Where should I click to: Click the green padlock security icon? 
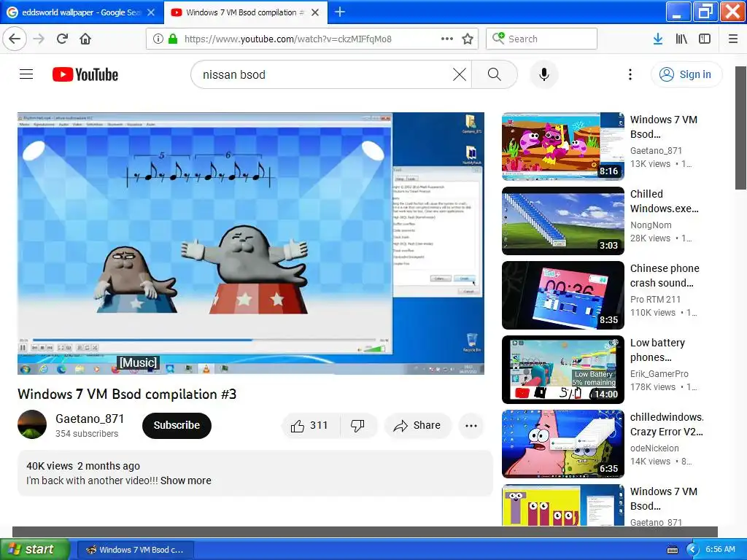pos(173,39)
